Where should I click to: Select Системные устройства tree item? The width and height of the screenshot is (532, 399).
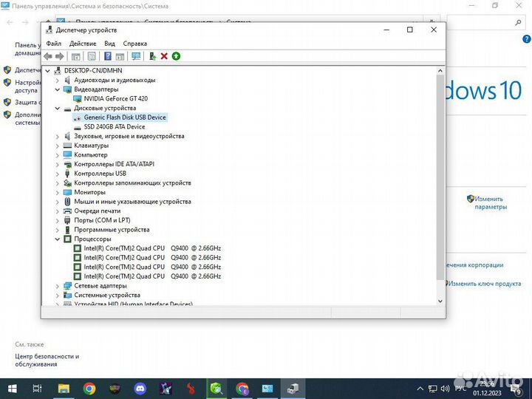(x=107, y=295)
